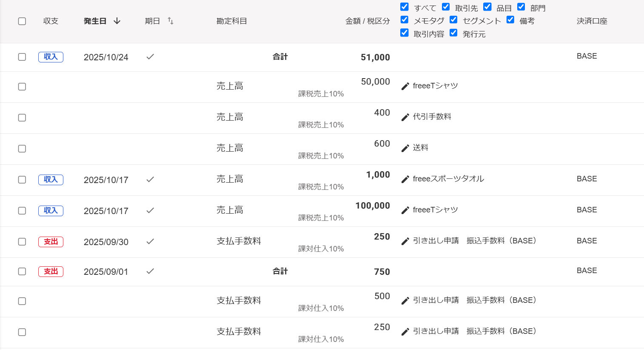This screenshot has height=350, width=644.
Task: Uncheck the すべて checkbox
Action: pyautogui.click(x=405, y=7)
